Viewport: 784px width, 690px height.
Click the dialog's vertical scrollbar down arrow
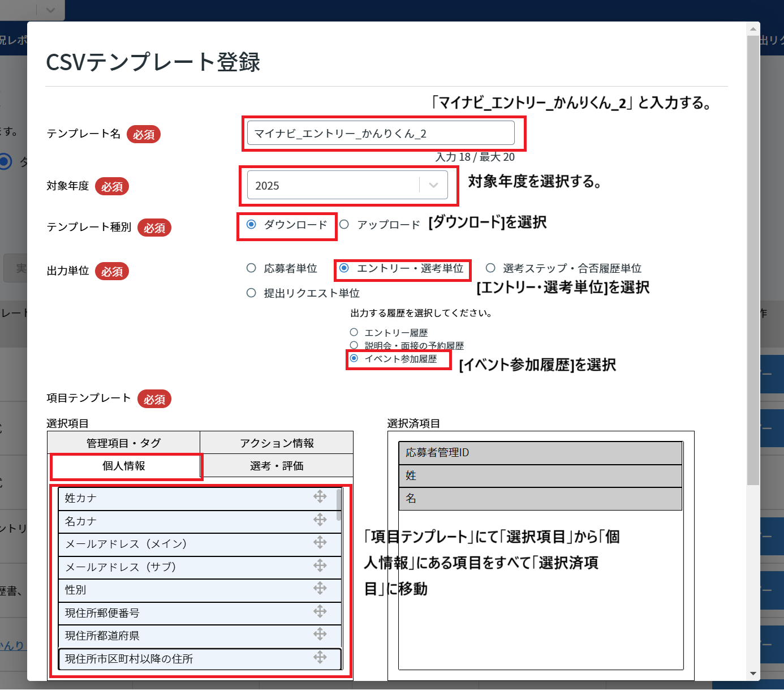[x=753, y=674]
